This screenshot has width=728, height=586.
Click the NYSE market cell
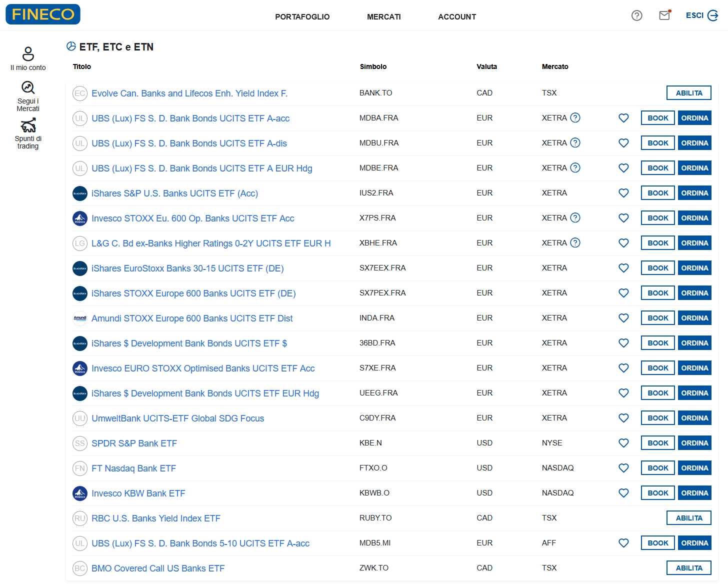coord(552,443)
